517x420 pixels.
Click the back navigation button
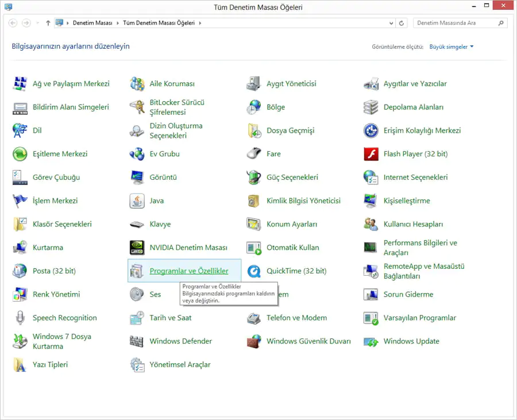click(12, 23)
